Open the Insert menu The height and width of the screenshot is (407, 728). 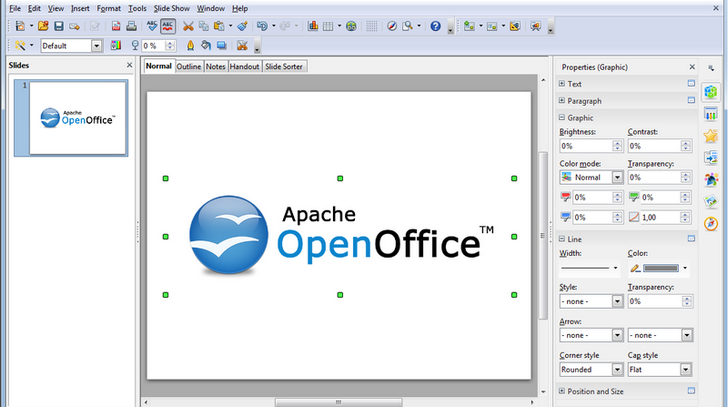click(x=80, y=8)
